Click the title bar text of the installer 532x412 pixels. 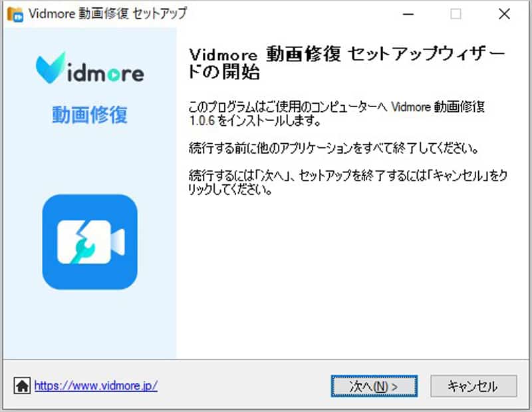click(x=106, y=13)
